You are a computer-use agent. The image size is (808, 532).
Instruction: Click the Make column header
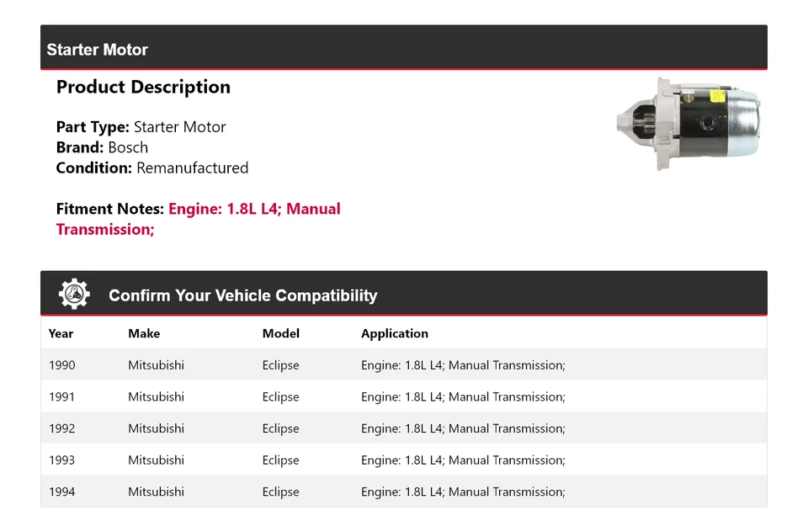coord(144,333)
